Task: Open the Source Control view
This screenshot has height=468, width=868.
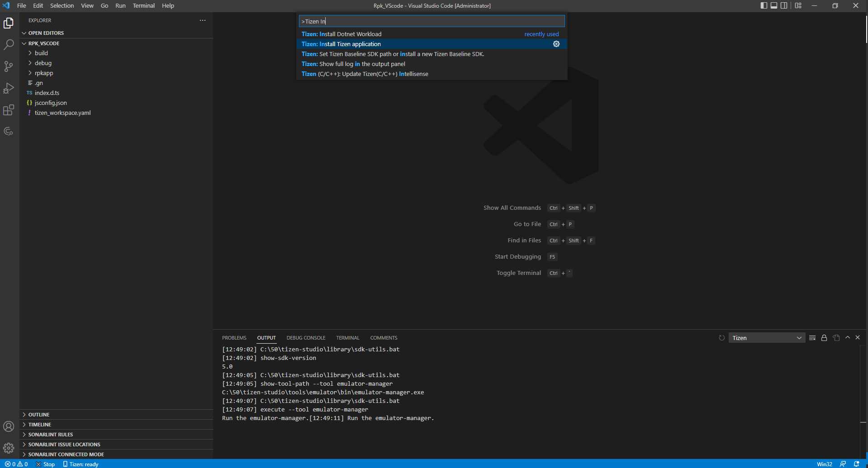Action: (9, 66)
